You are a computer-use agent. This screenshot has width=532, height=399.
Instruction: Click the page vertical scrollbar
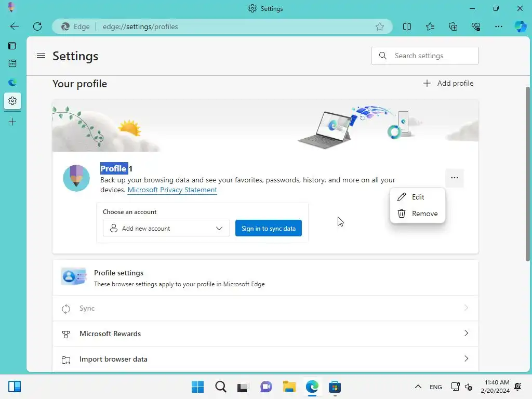tap(527, 174)
